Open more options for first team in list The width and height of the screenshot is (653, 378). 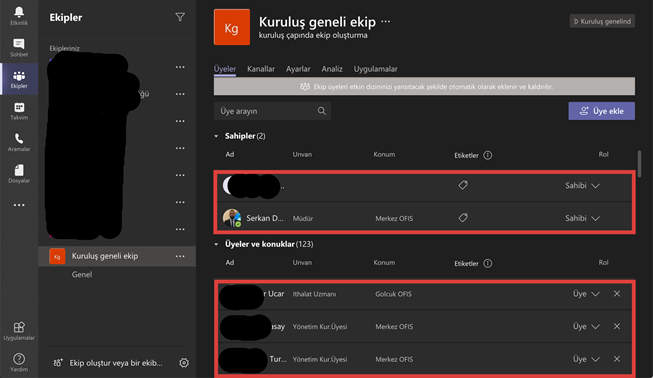click(180, 67)
